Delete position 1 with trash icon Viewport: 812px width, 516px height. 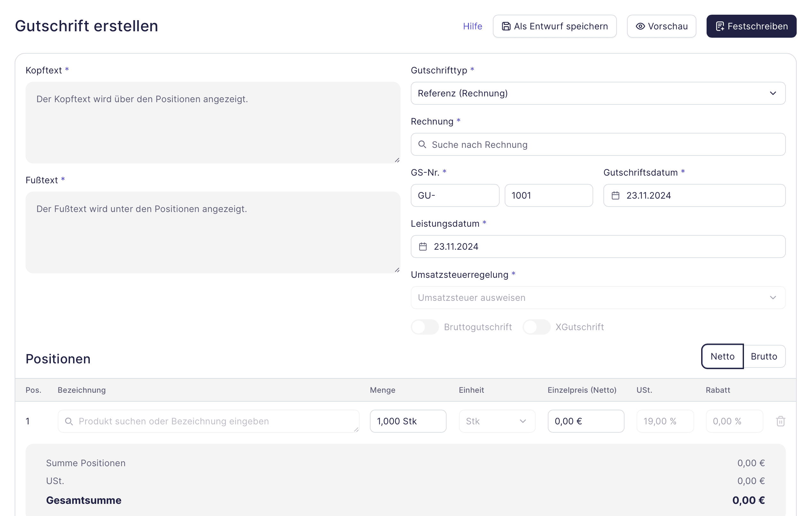point(780,421)
